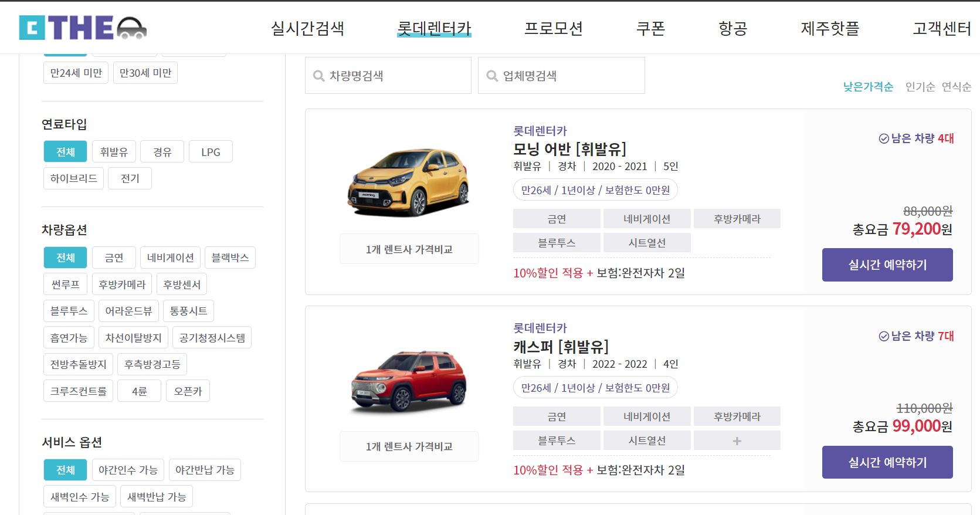Toggle 전방추돌방지 option filter
This screenshot has height=515, width=980.
click(x=78, y=364)
